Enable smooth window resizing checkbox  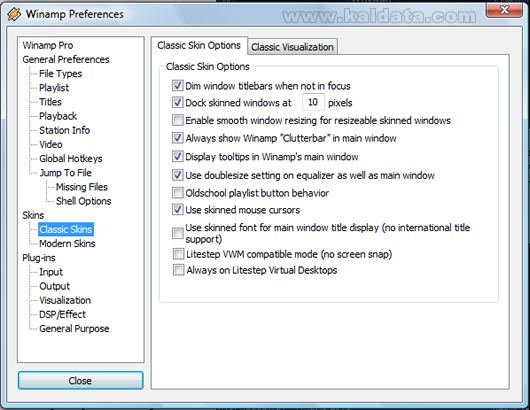177,120
